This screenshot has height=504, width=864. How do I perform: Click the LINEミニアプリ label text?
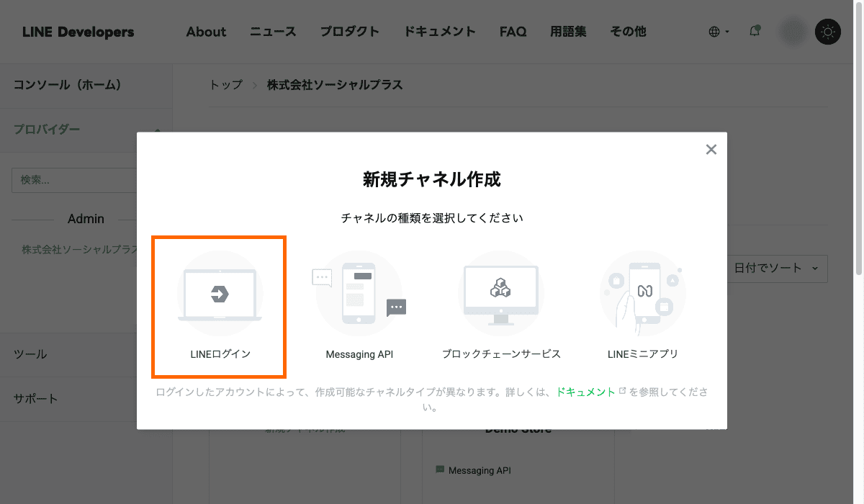click(x=643, y=354)
